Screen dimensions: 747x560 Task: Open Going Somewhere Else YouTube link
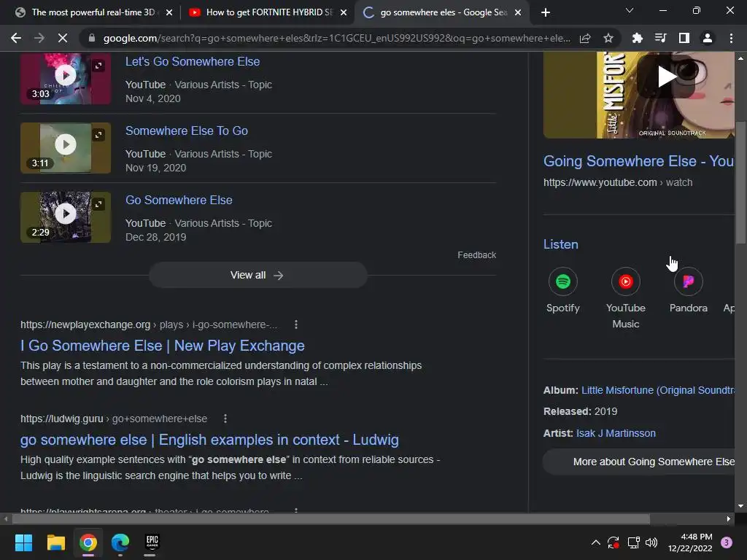point(638,161)
